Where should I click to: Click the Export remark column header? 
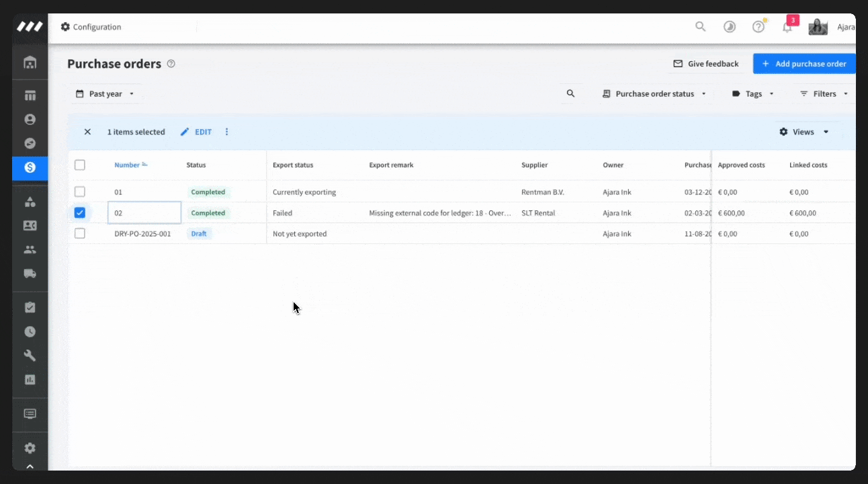click(x=391, y=165)
